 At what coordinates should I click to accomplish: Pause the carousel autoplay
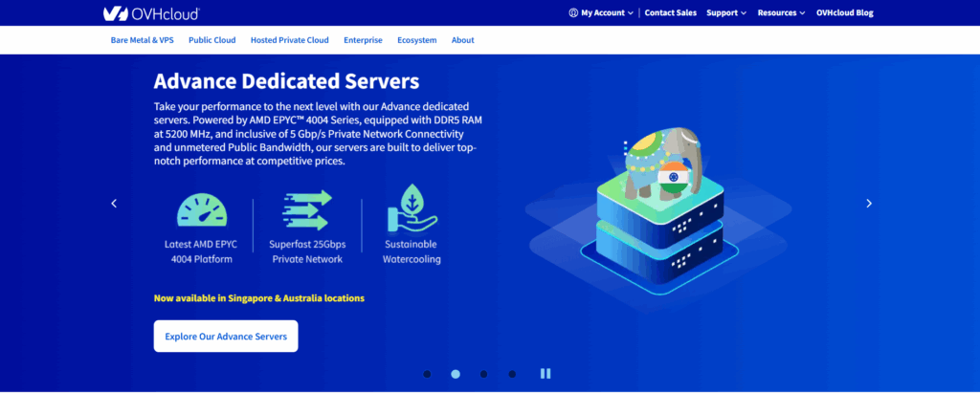pos(546,374)
